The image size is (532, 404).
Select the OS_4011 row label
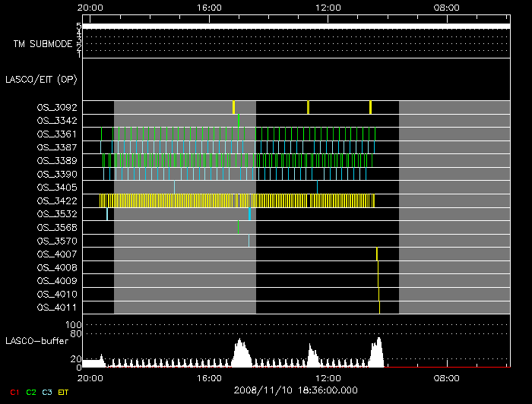point(56,308)
